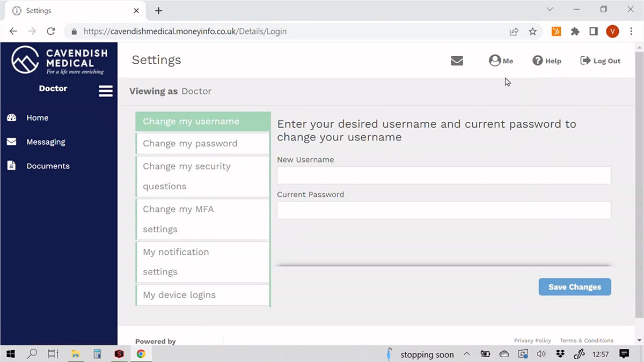Toggle the browser side panel button

tap(594, 31)
